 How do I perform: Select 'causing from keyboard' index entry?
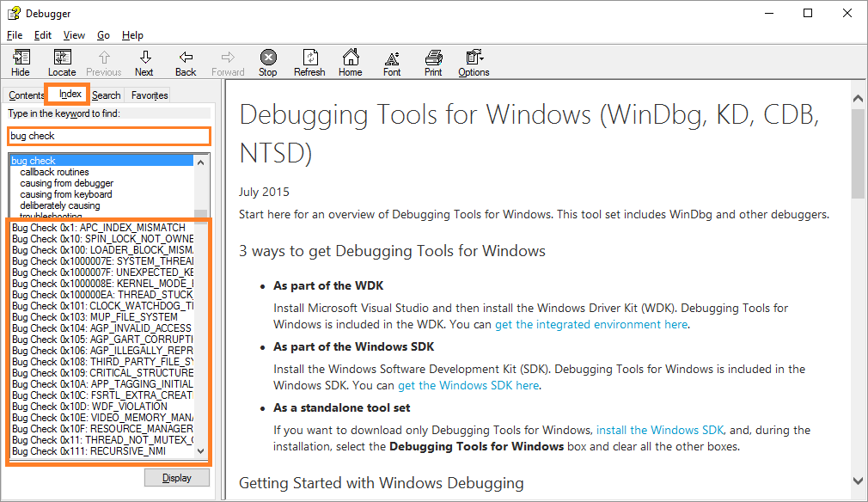(x=66, y=194)
